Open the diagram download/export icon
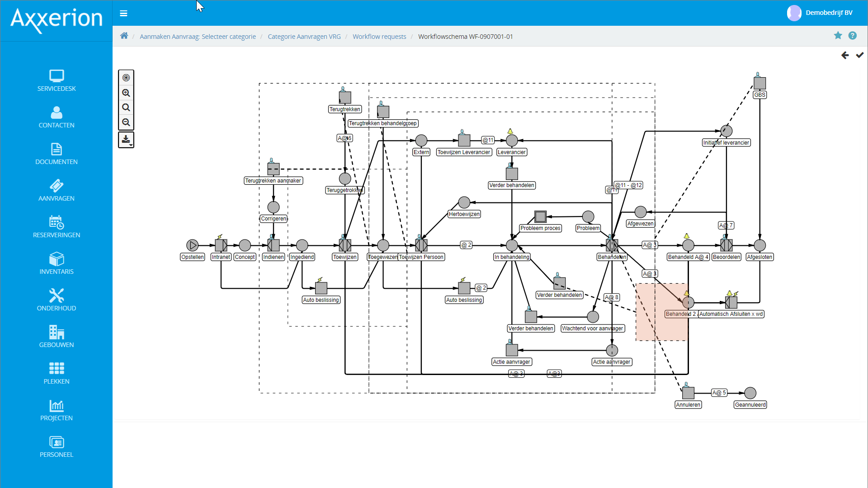Image resolution: width=868 pixels, height=488 pixels. click(125, 139)
